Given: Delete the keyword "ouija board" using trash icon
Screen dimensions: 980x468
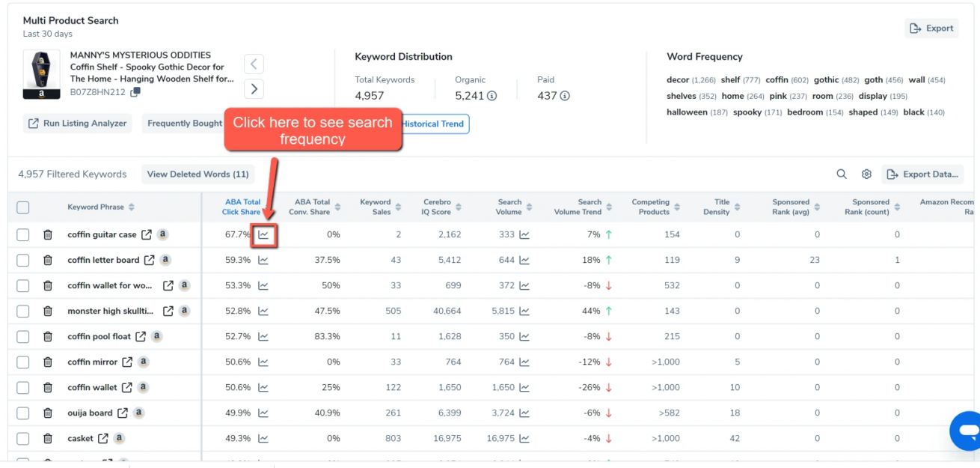Looking at the screenshot, I should pyautogui.click(x=47, y=413).
